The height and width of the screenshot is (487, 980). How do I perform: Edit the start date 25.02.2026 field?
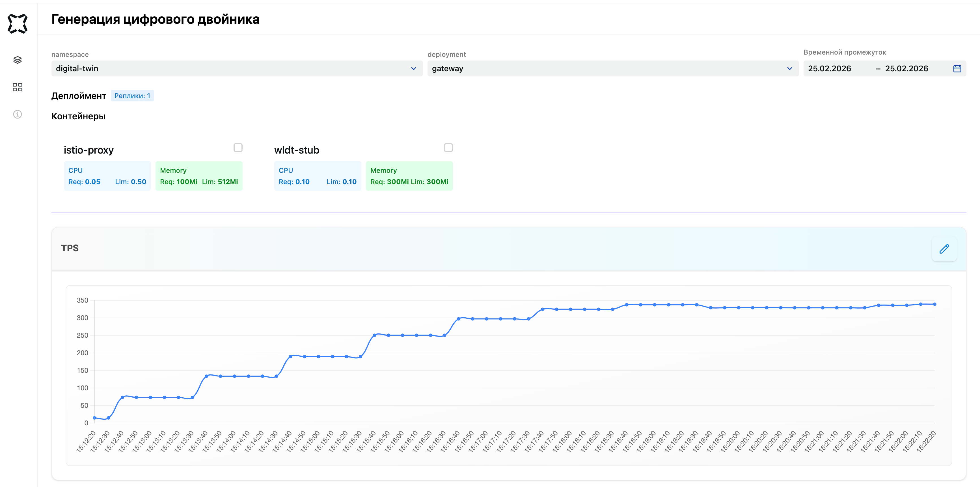tap(829, 68)
